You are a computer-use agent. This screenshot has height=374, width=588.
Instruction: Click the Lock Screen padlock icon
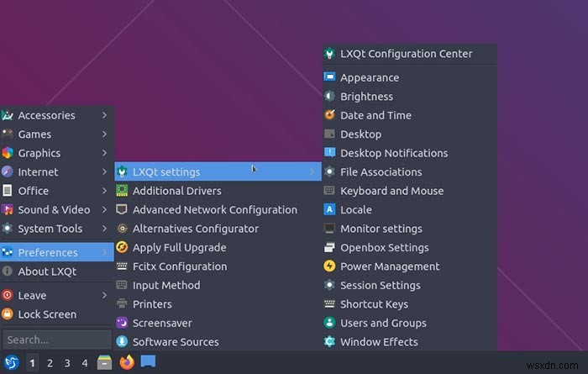[x=8, y=314]
